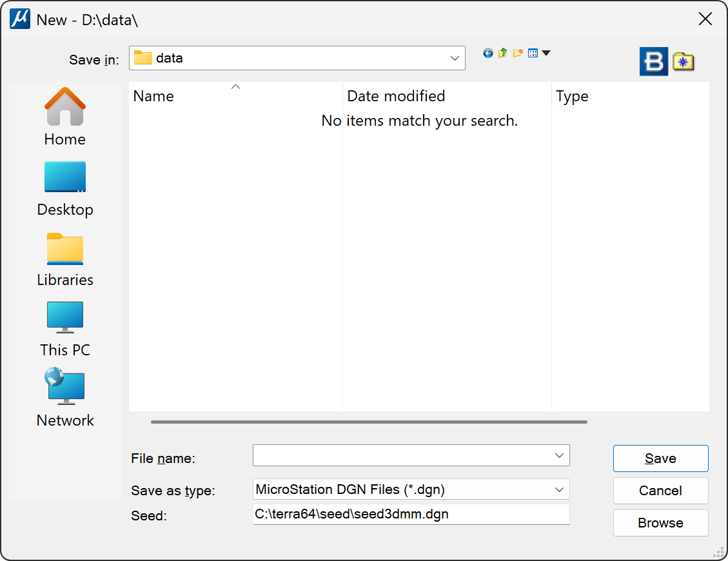Click the Seed path field

pyautogui.click(x=411, y=515)
